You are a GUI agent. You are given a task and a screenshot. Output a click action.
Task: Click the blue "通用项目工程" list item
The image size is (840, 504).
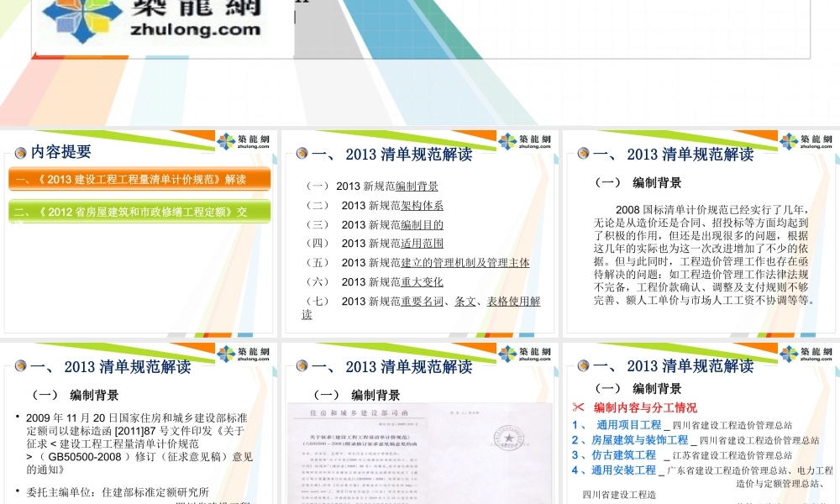[629, 425]
